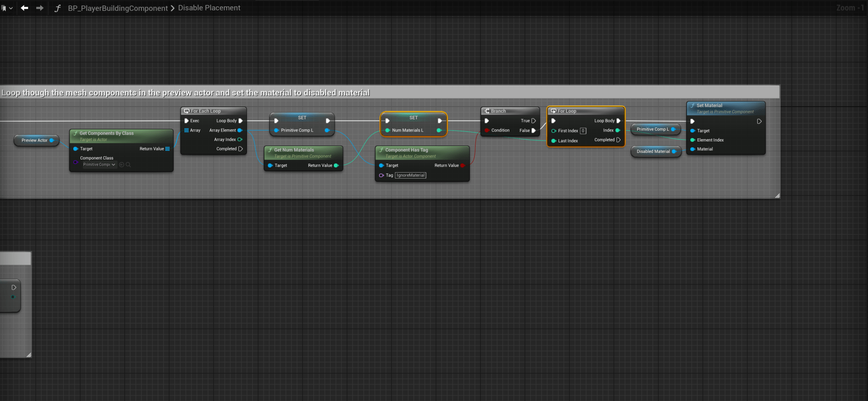The width and height of the screenshot is (868, 401).
Task: Click the back navigation arrow
Action: pos(24,8)
